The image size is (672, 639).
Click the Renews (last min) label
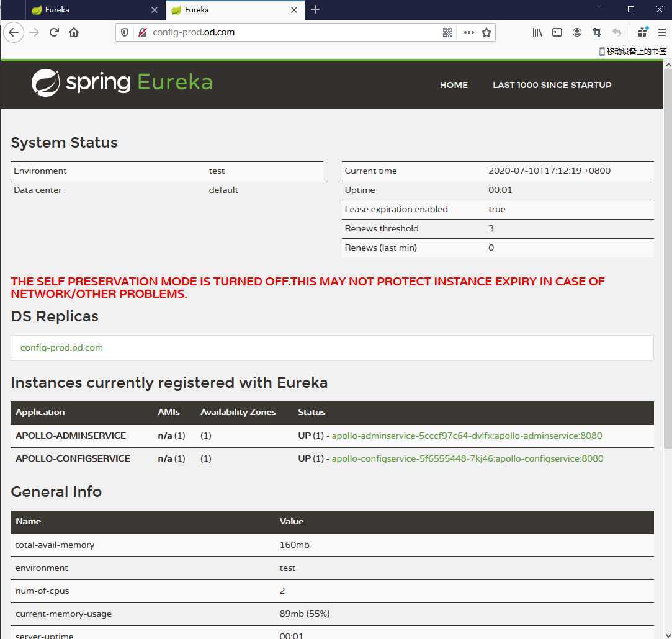(380, 248)
